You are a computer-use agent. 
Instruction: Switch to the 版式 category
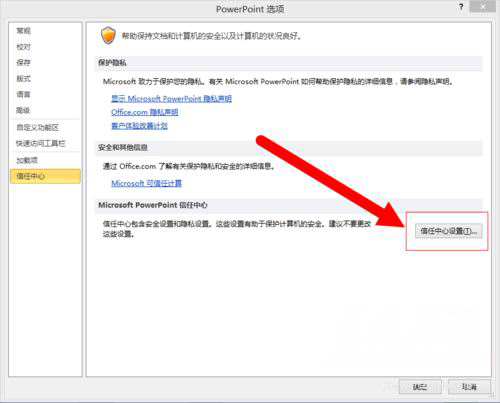click(x=24, y=78)
